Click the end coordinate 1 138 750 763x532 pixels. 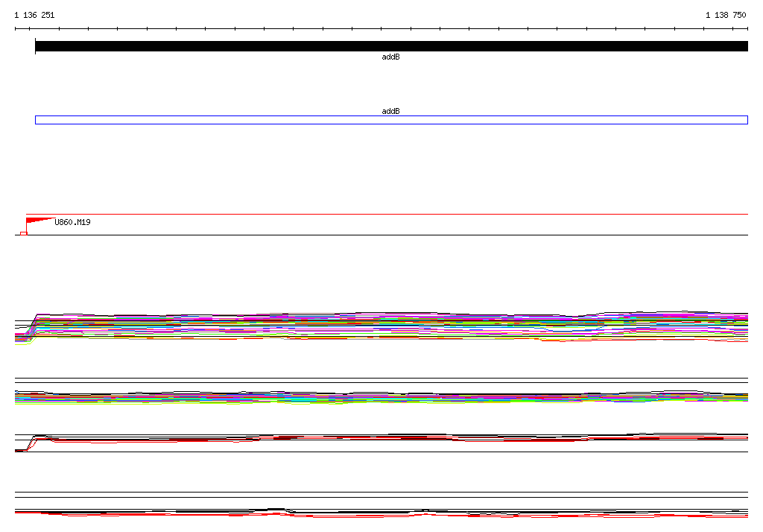pos(726,15)
